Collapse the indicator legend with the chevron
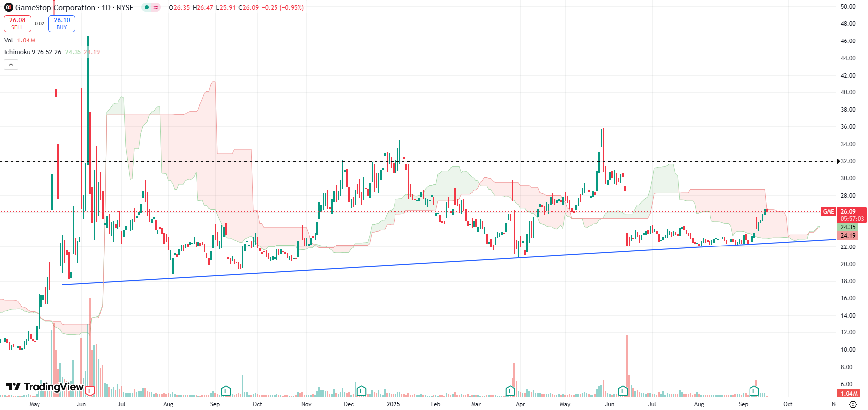The width and height of the screenshot is (868, 410). click(11, 64)
